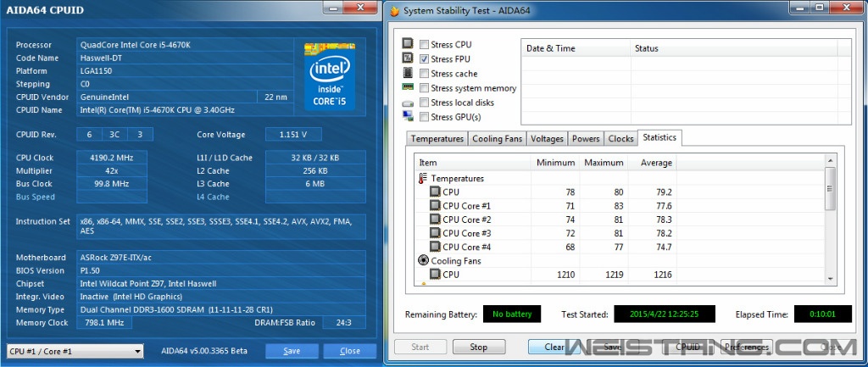Click the chip icon for CPU Core #1
Viewport: 868px width, 367px height.
(x=435, y=206)
